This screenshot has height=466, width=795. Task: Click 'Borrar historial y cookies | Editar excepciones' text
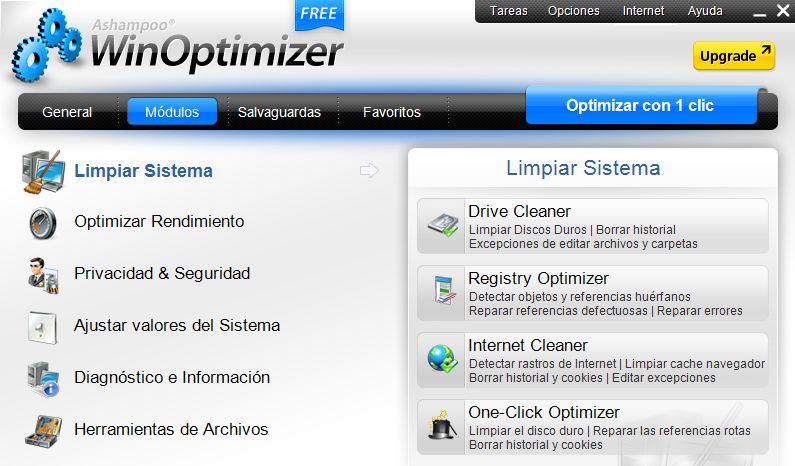tap(592, 378)
